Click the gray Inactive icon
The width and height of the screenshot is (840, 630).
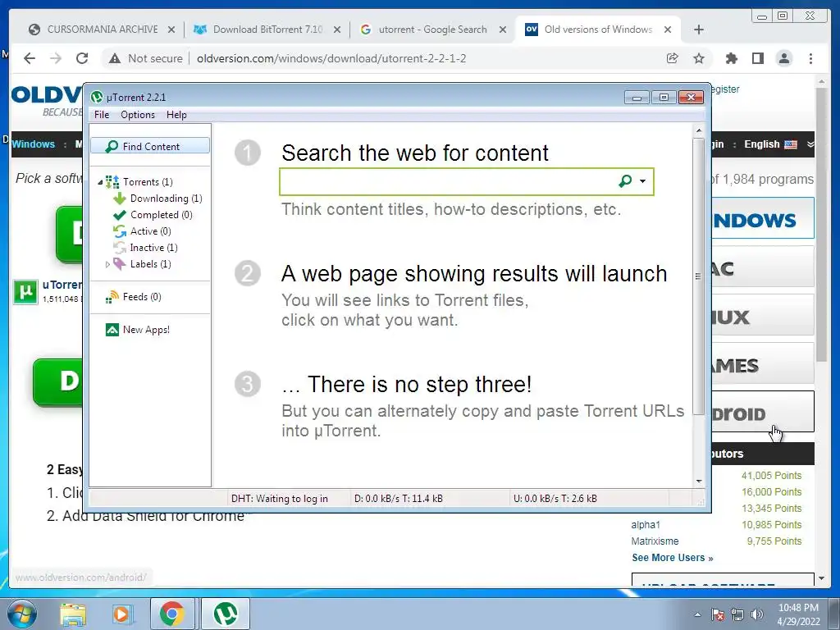tap(119, 248)
